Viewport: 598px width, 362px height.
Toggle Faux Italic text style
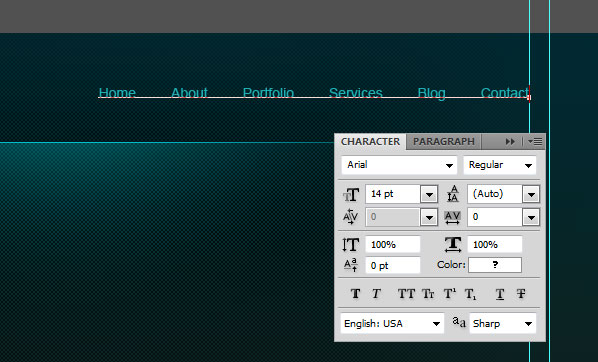click(376, 294)
